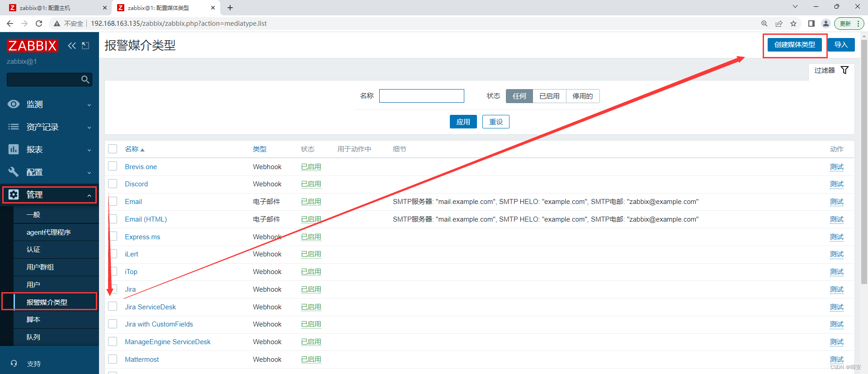Image resolution: width=868 pixels, height=374 pixels.
Task: Open browser 更新 menu button
Action: (x=849, y=24)
